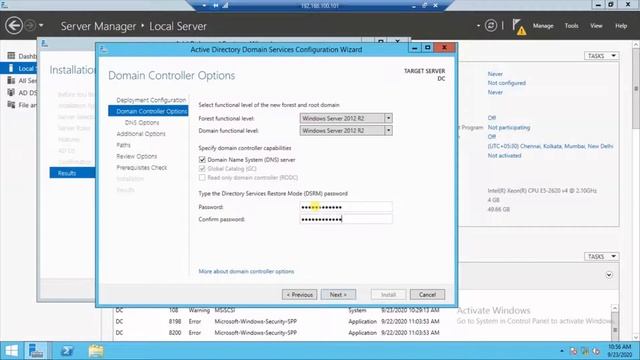Click the Confirm password field
Image resolution: width=640 pixels, height=360 pixels.
[346, 219]
